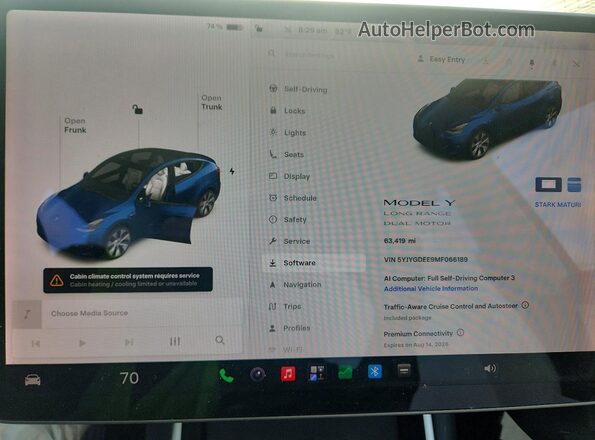Tap the cabin climate service warning banner
Image resolution: width=595 pixels, height=440 pixels.
tap(128, 280)
